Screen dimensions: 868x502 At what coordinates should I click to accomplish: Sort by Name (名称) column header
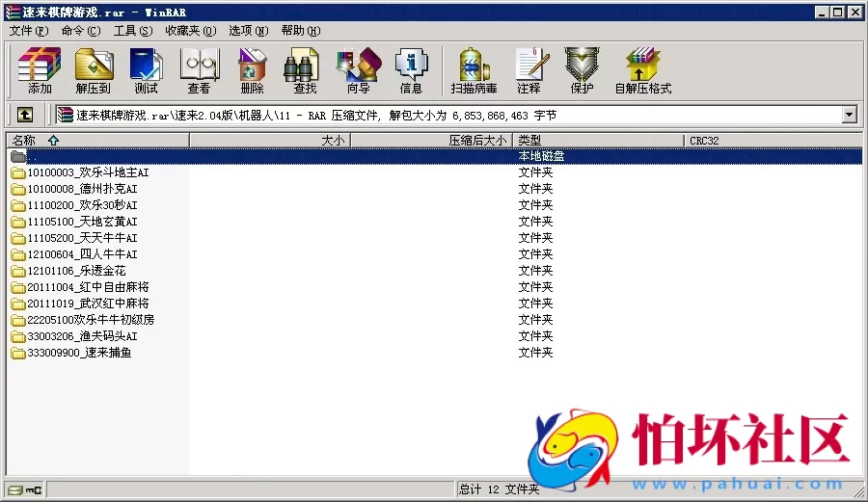[98, 141]
